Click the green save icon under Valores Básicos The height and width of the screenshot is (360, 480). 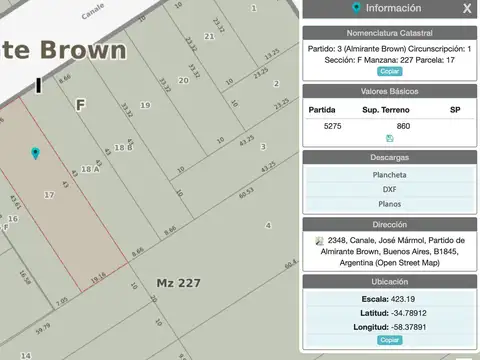[x=390, y=138]
